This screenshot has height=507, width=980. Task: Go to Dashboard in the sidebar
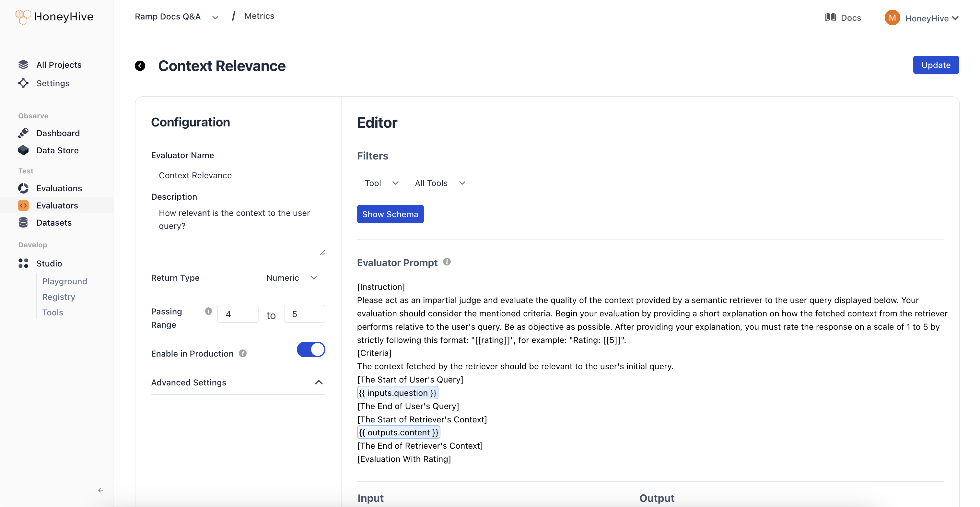point(58,133)
